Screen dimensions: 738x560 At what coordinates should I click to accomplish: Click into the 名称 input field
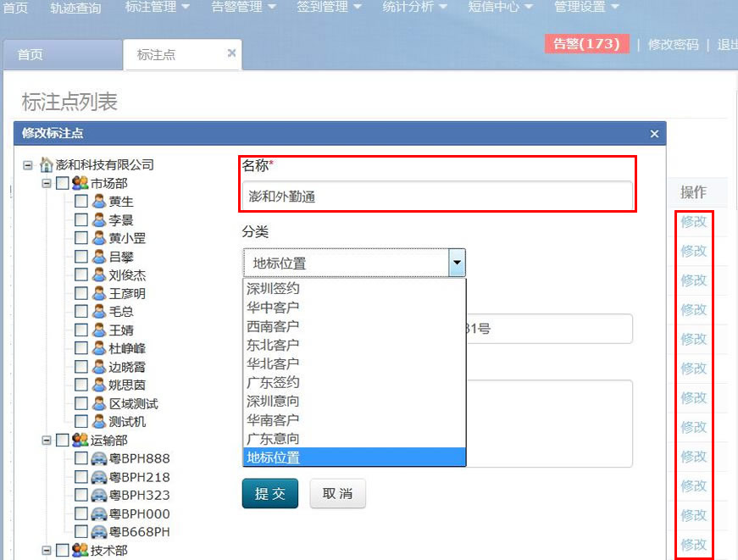(437, 196)
